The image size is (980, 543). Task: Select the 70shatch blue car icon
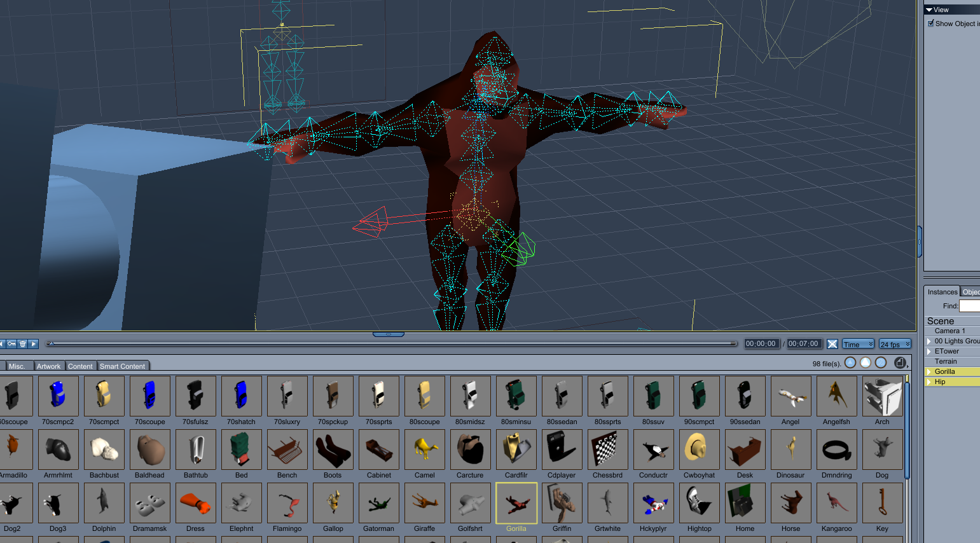pyautogui.click(x=241, y=396)
